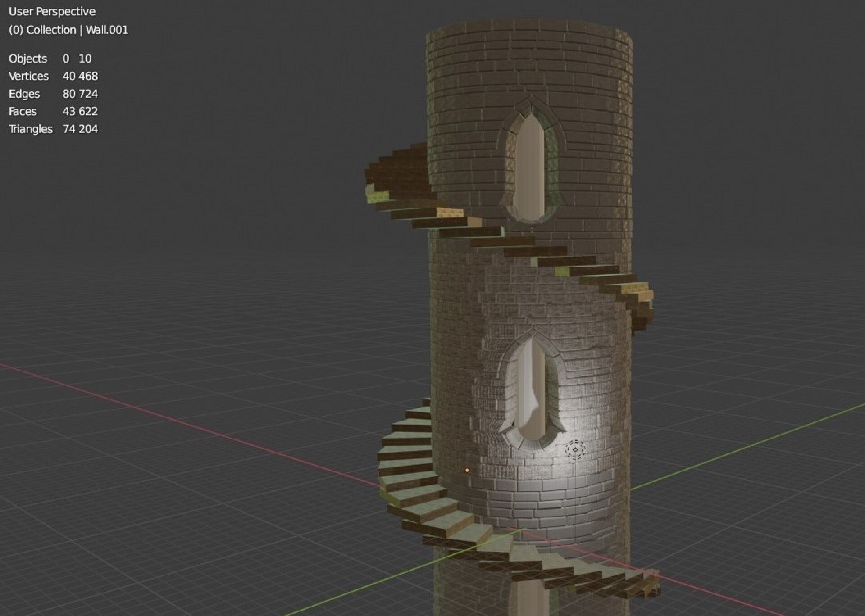This screenshot has height=616, width=865.
Task: Click the Faces count 43 622
Action: coord(80,111)
